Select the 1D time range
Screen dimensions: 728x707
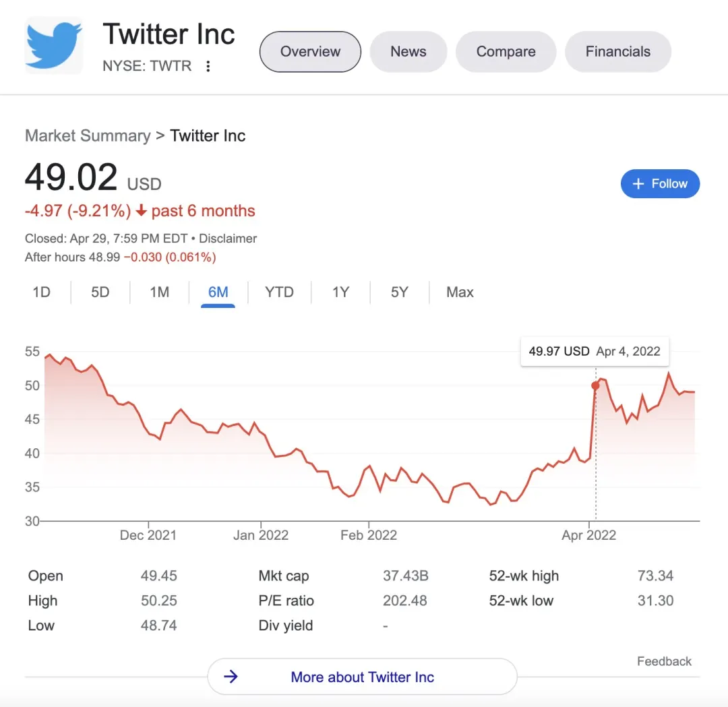point(41,292)
